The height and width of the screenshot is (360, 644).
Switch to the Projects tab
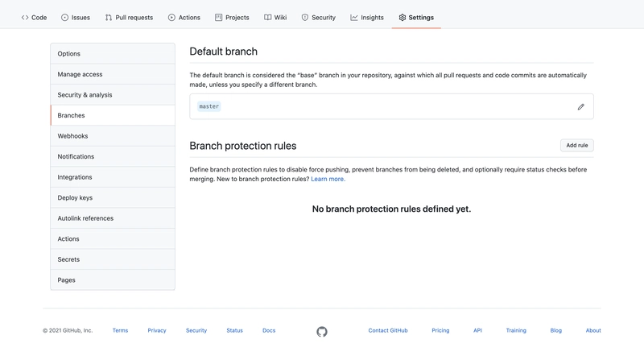232,17
